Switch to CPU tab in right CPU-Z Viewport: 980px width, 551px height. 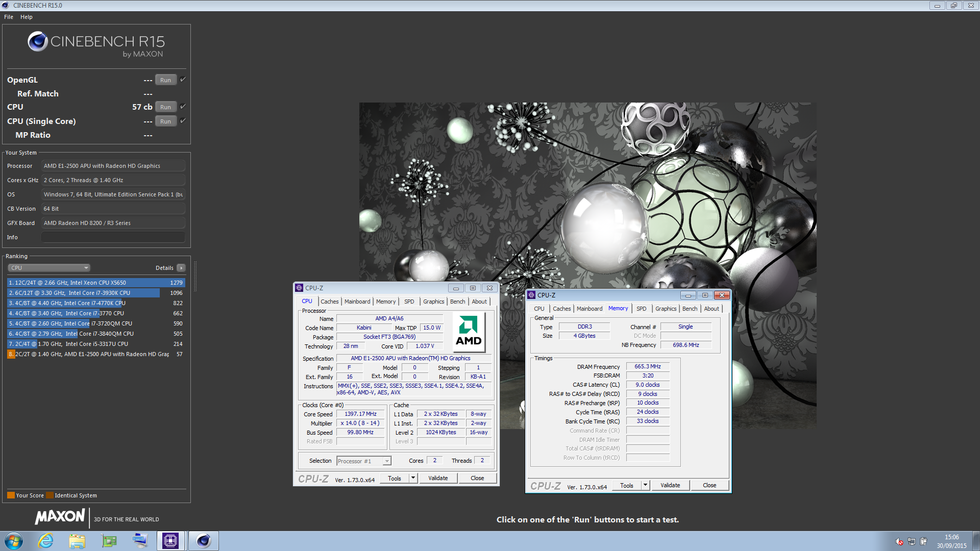pos(539,309)
